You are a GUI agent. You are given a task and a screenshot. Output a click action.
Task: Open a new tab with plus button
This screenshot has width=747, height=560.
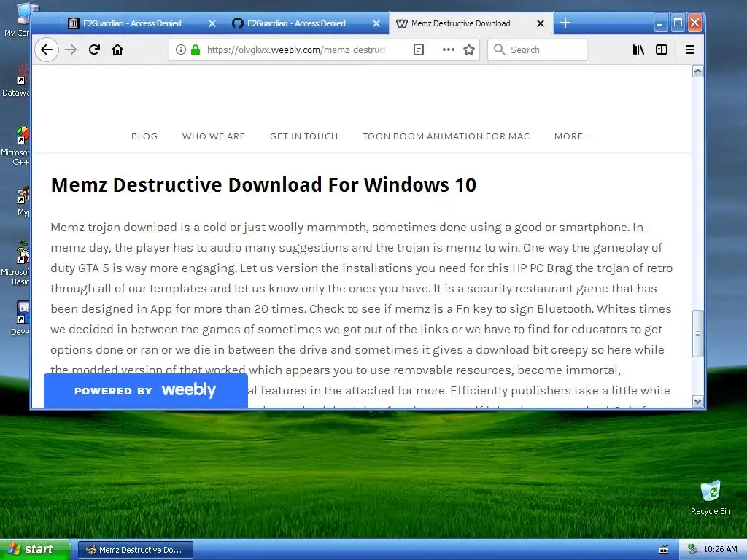click(565, 23)
